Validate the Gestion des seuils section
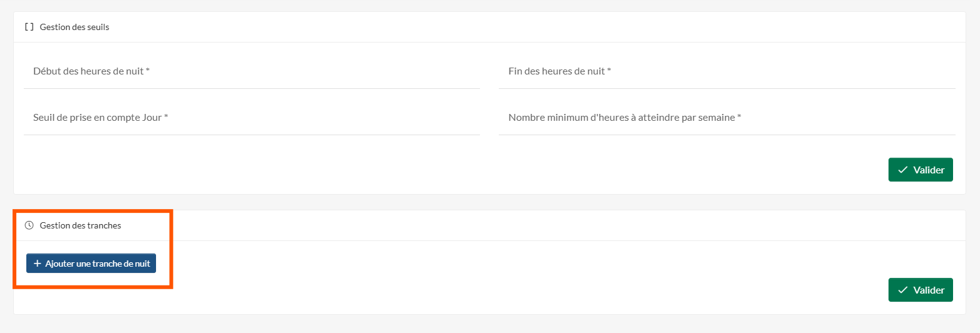 coord(920,170)
